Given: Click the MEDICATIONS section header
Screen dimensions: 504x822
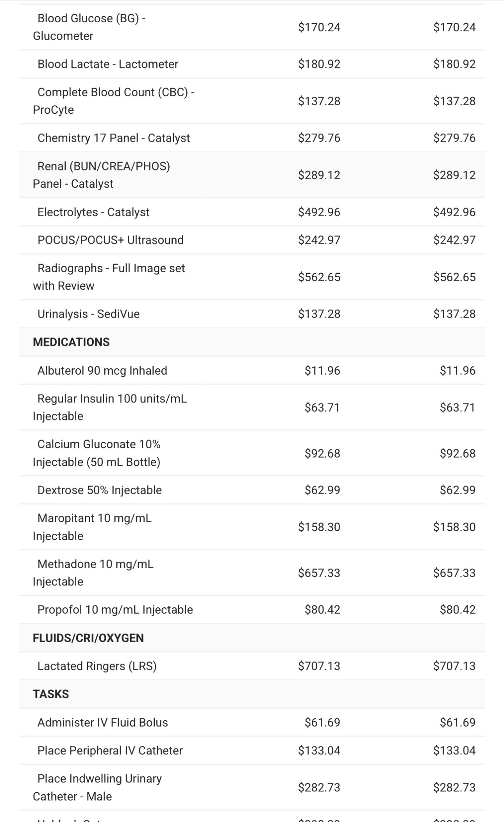Looking at the screenshot, I should 71,342.
